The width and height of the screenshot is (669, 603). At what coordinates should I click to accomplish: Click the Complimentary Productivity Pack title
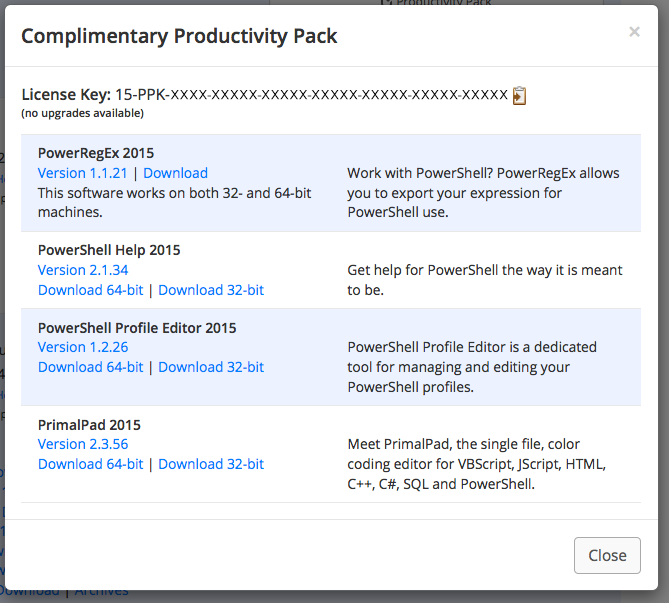click(179, 36)
